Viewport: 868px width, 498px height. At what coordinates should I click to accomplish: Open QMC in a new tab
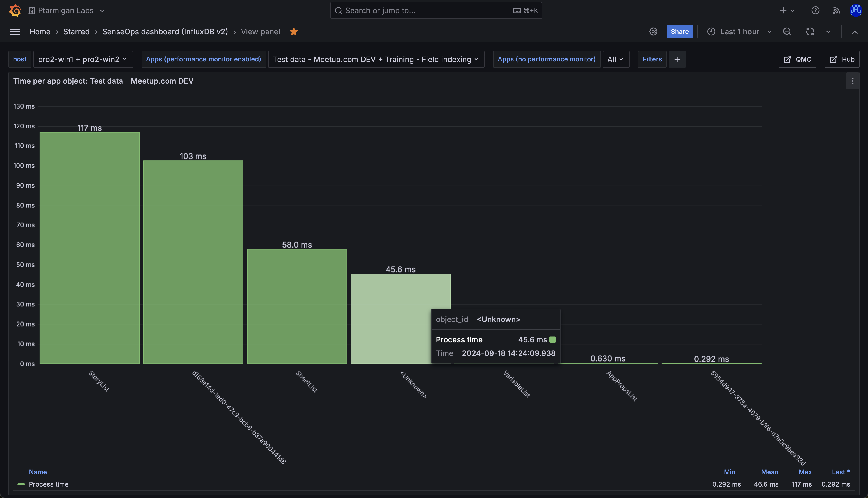[x=797, y=59]
